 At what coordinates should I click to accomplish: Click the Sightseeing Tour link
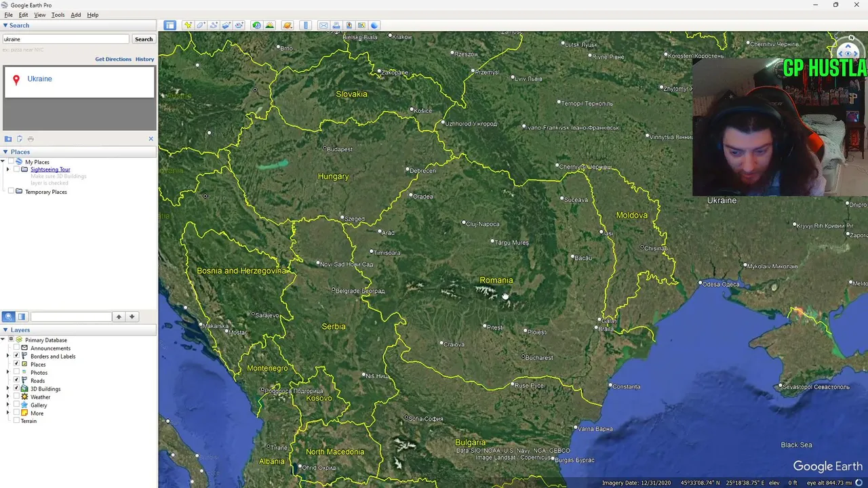point(50,169)
